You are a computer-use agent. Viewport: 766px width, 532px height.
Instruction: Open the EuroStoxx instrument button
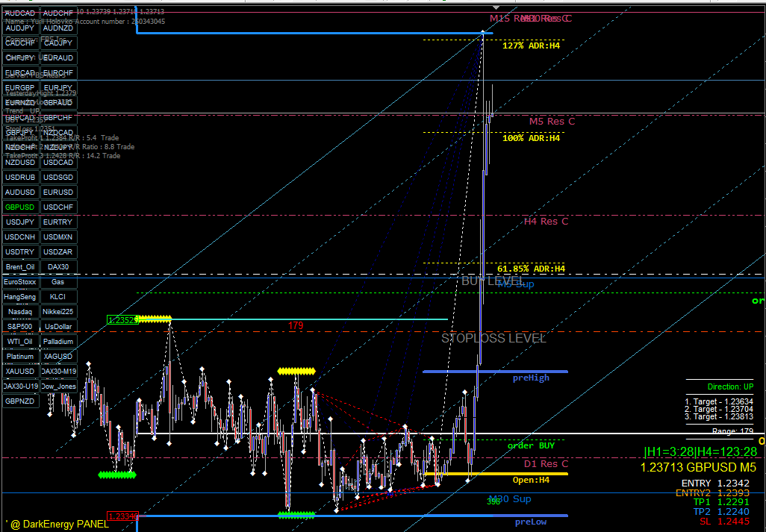pyautogui.click(x=20, y=281)
